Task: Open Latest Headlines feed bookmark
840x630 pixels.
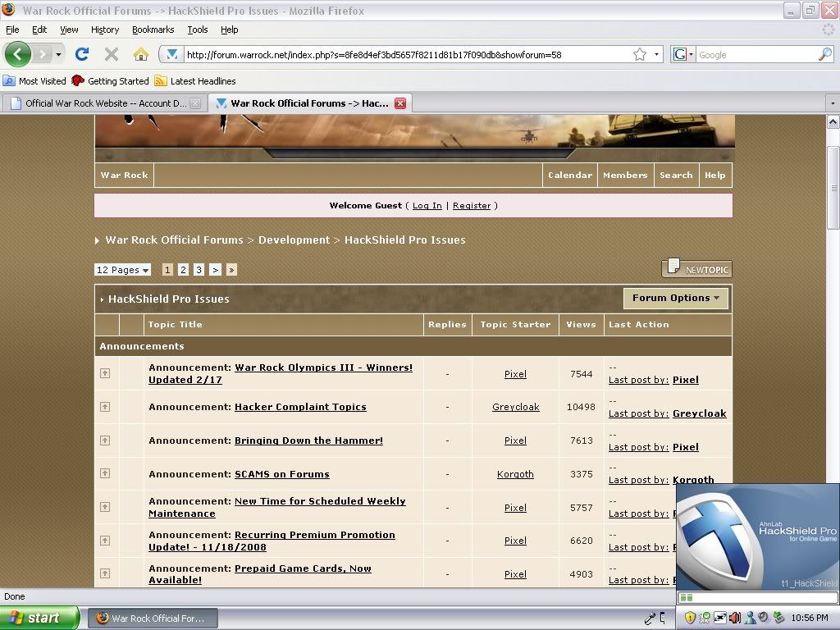Action: click(195, 81)
